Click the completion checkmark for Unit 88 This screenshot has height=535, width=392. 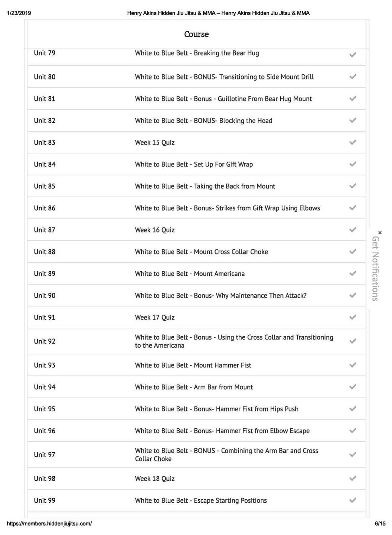click(353, 252)
